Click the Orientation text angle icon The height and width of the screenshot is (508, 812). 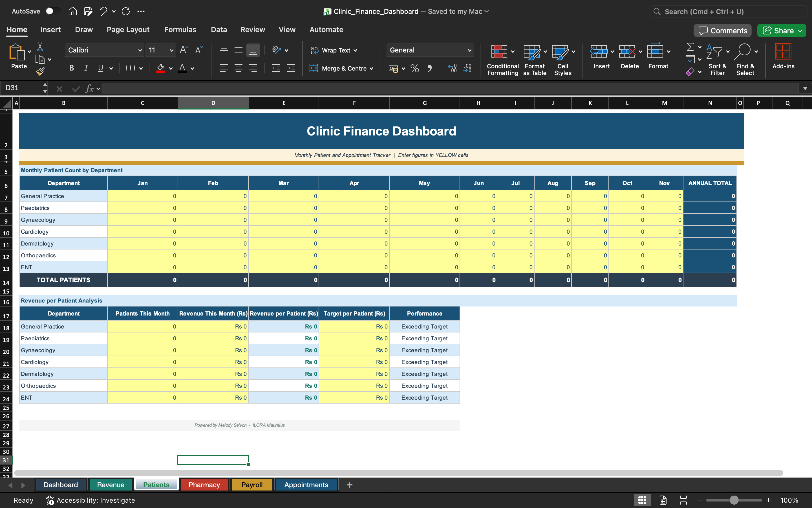(x=276, y=50)
